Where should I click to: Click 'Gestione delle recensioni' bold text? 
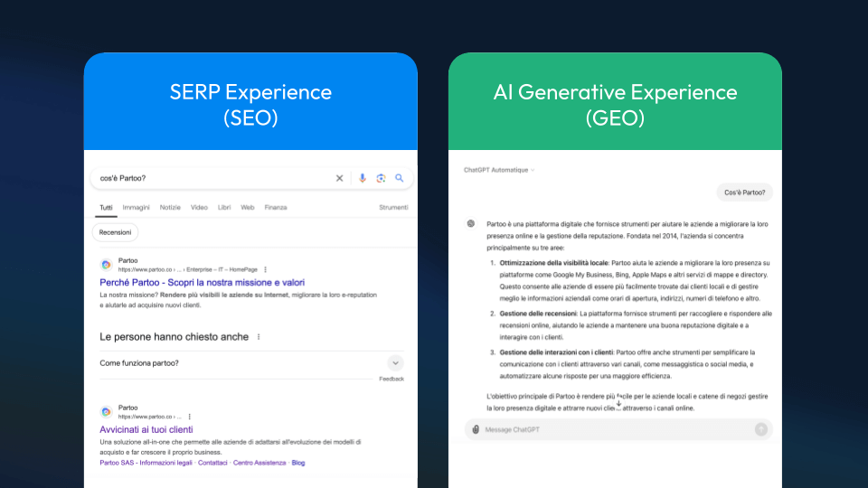[538, 314]
